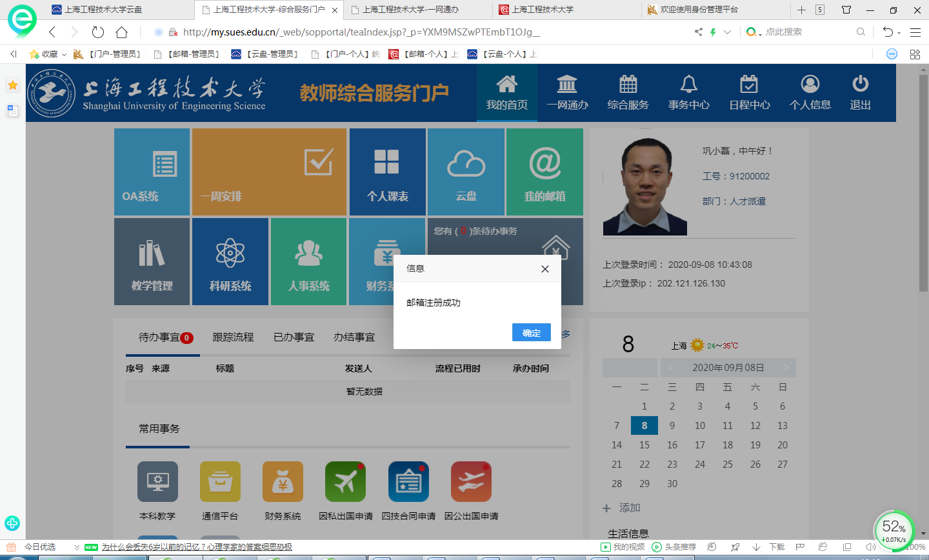The image size is (929, 560).
Task: Select calendar date 15
Action: coord(644,445)
